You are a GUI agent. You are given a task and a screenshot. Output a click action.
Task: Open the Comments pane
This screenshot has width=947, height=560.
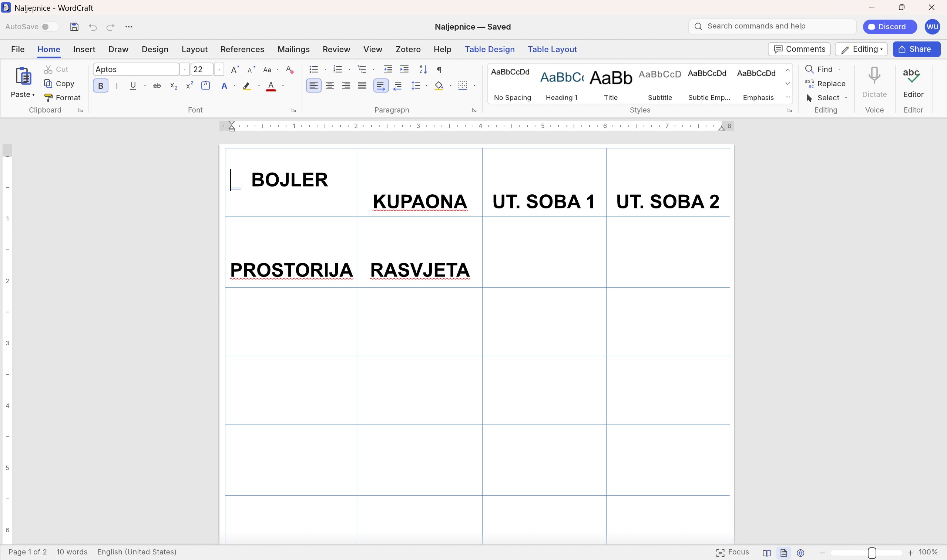[x=799, y=50]
